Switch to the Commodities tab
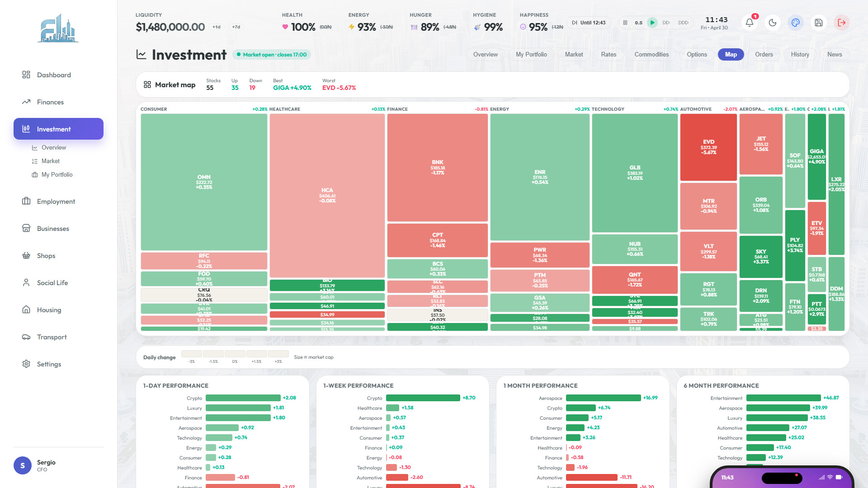 coord(651,55)
